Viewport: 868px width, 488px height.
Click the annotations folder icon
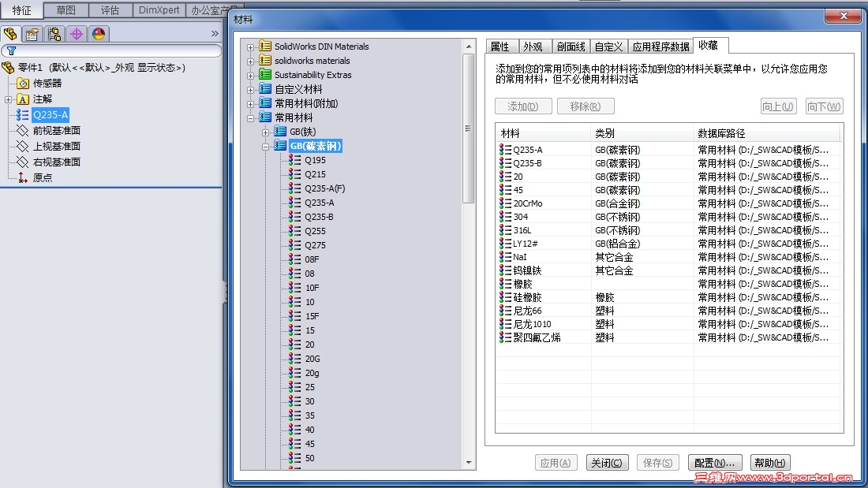tap(23, 99)
